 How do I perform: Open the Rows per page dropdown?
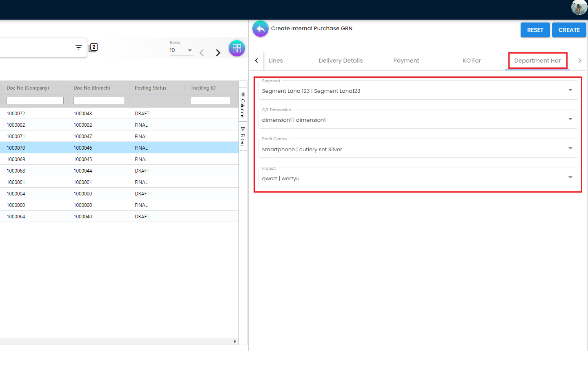[181, 50]
